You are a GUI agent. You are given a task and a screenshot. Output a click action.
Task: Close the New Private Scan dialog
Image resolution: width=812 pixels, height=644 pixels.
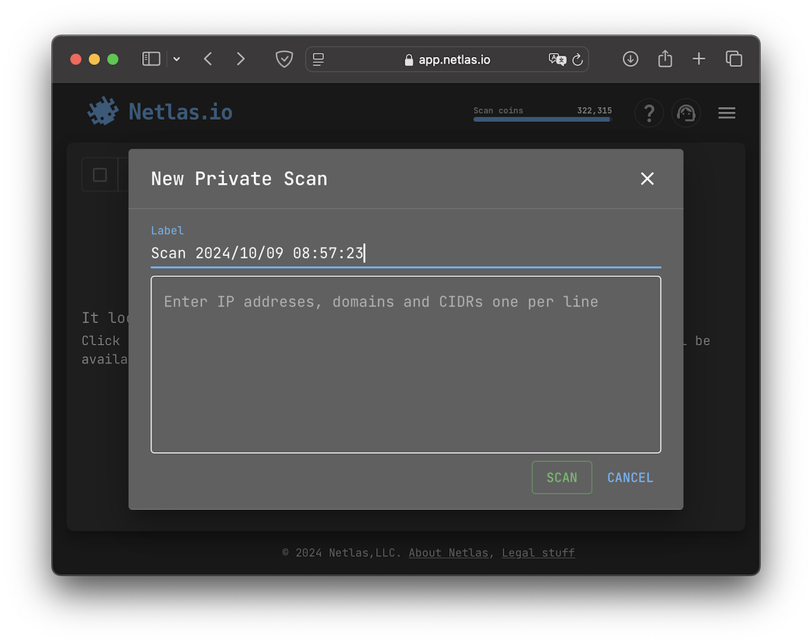(x=647, y=179)
